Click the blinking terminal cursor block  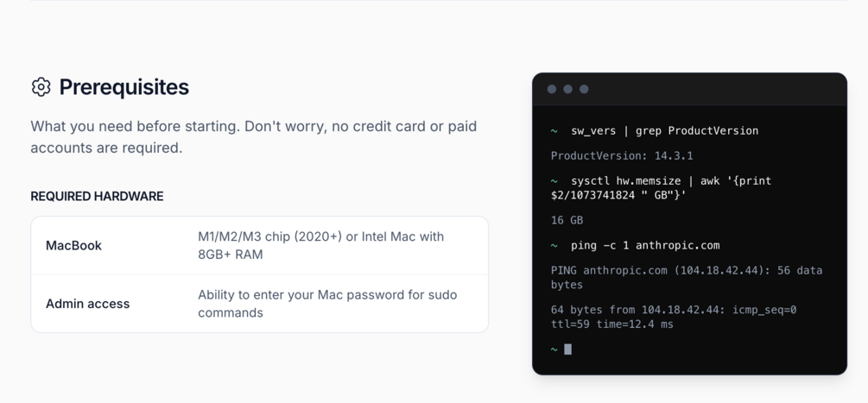click(x=567, y=349)
